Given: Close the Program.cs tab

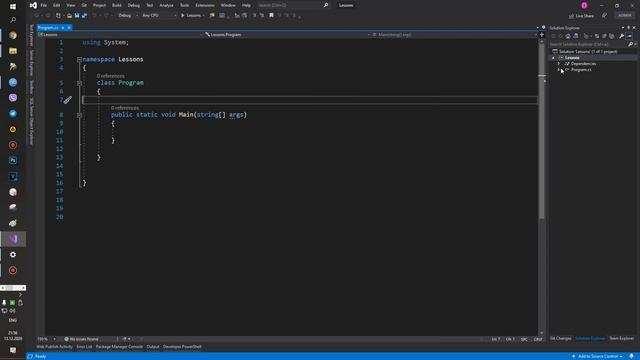Looking at the screenshot, I should [69, 27].
